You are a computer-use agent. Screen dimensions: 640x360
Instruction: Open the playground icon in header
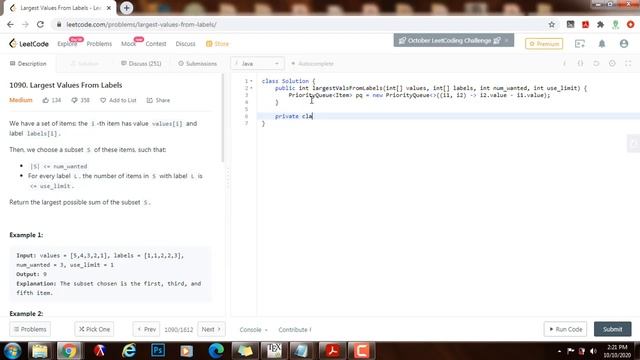[580, 44]
